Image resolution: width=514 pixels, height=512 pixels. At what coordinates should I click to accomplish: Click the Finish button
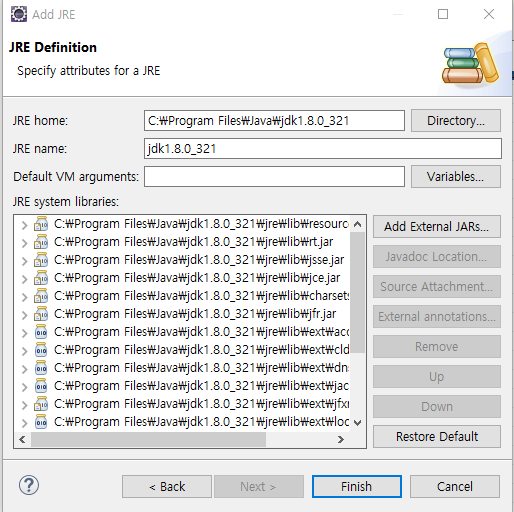[357, 487]
